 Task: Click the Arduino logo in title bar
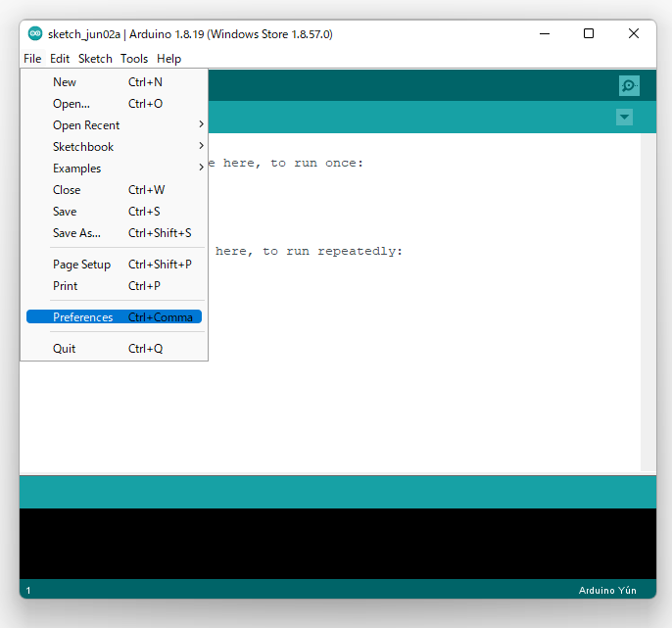pyautogui.click(x=35, y=33)
